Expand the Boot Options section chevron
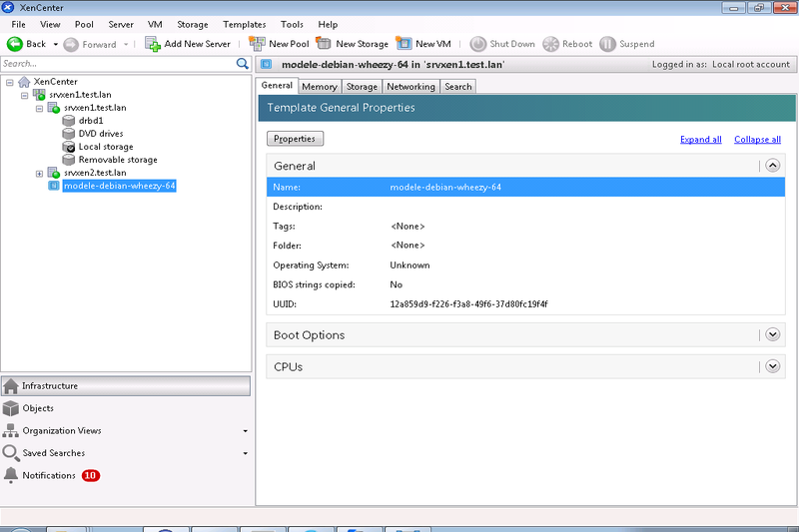Image resolution: width=799 pixels, height=532 pixels. tap(772, 334)
